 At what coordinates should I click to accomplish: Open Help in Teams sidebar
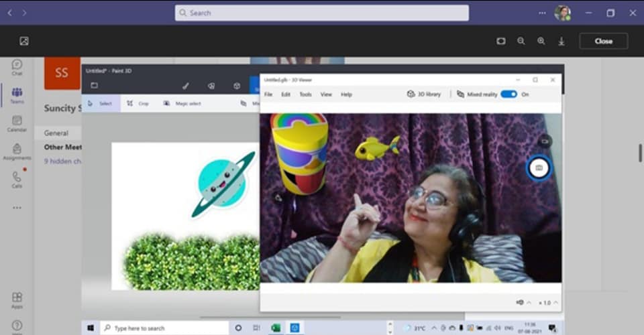click(17, 326)
